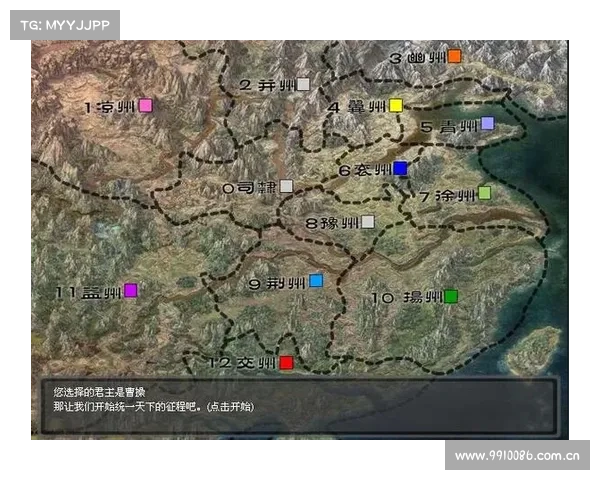Click the light green swatch beside 7 徐州

[484, 193]
